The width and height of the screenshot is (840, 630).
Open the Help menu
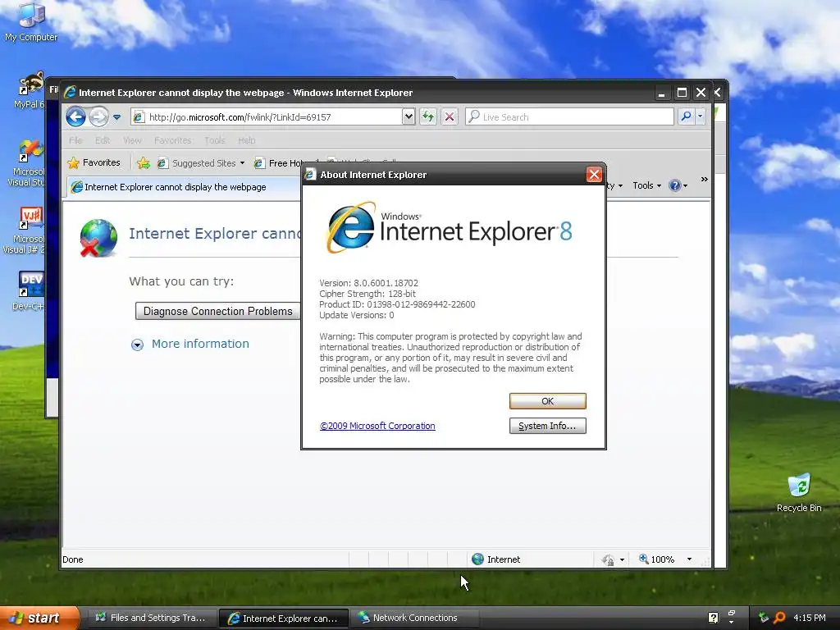246,140
